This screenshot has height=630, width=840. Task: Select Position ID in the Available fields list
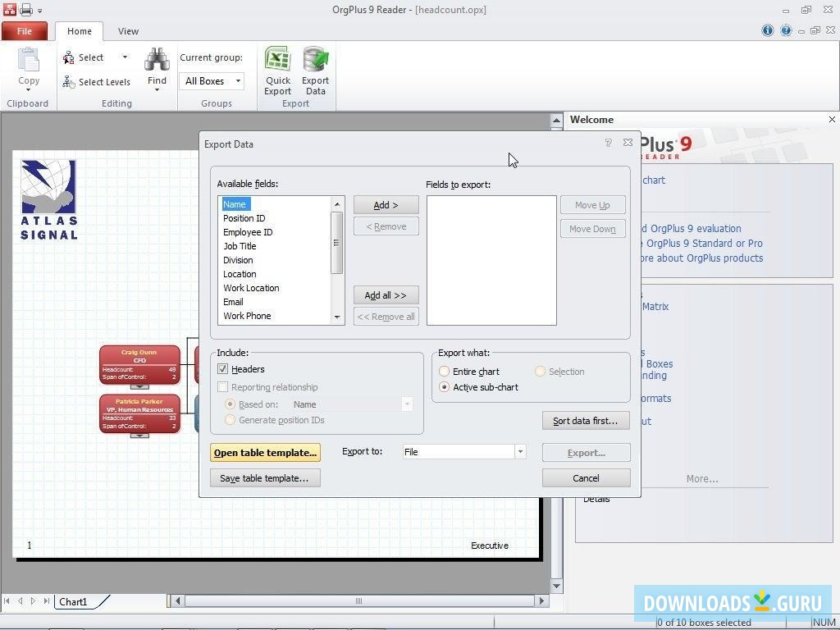point(244,218)
